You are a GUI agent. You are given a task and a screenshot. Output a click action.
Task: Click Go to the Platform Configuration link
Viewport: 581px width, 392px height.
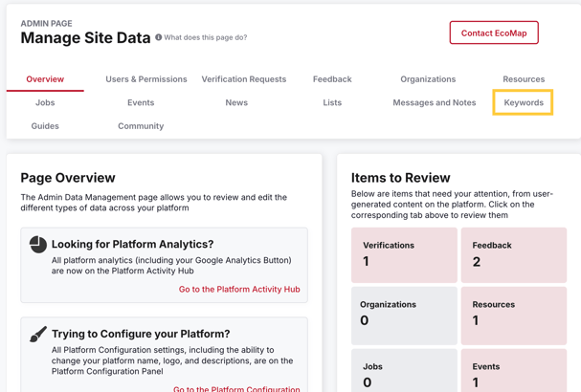(x=236, y=388)
